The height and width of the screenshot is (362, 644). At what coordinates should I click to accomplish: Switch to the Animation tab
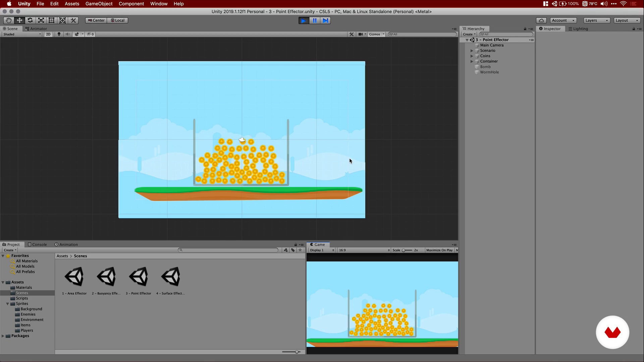[66, 245]
